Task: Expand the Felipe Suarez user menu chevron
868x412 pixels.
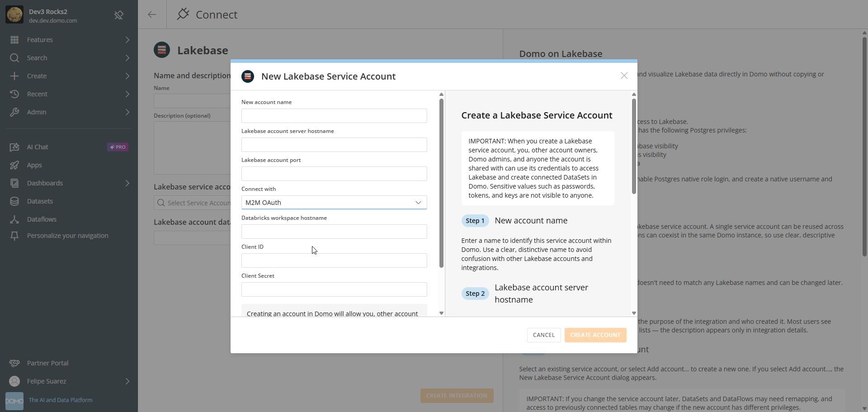Action: pos(127,381)
